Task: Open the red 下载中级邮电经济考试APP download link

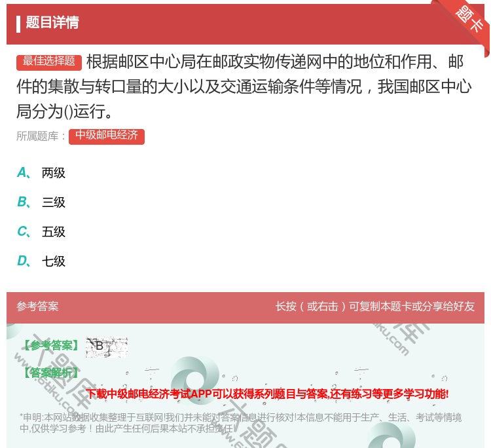Action: coord(267,394)
